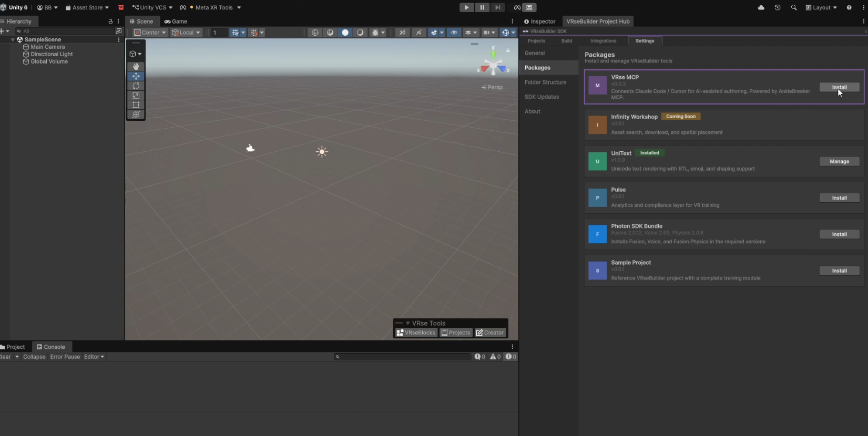
Task: Open the BB account dropdown
Action: pos(47,7)
